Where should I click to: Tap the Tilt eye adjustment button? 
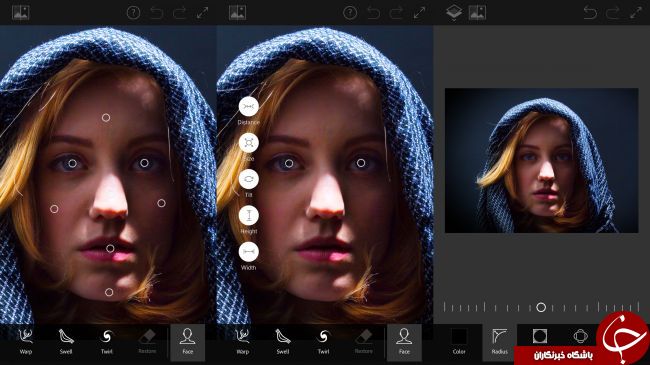[249, 179]
